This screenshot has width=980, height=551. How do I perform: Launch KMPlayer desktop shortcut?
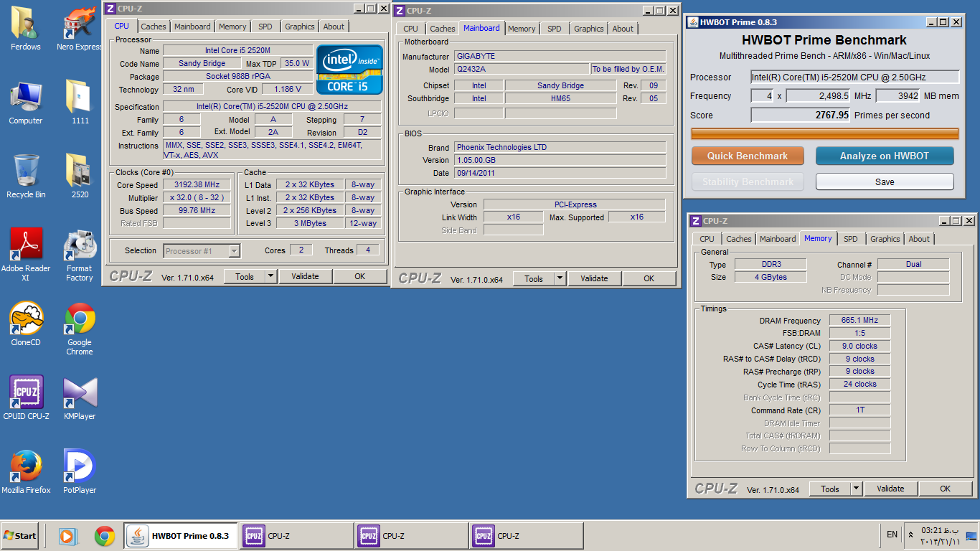coord(80,397)
